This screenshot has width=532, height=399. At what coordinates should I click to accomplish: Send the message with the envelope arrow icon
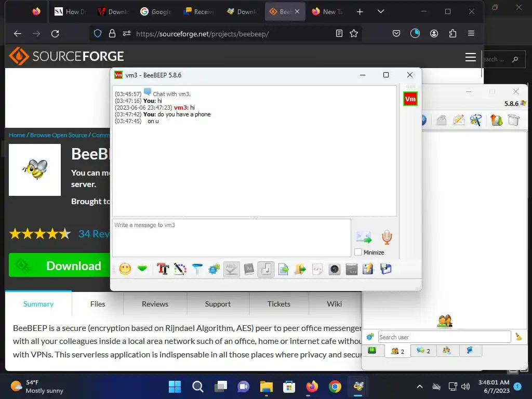pyautogui.click(x=363, y=237)
